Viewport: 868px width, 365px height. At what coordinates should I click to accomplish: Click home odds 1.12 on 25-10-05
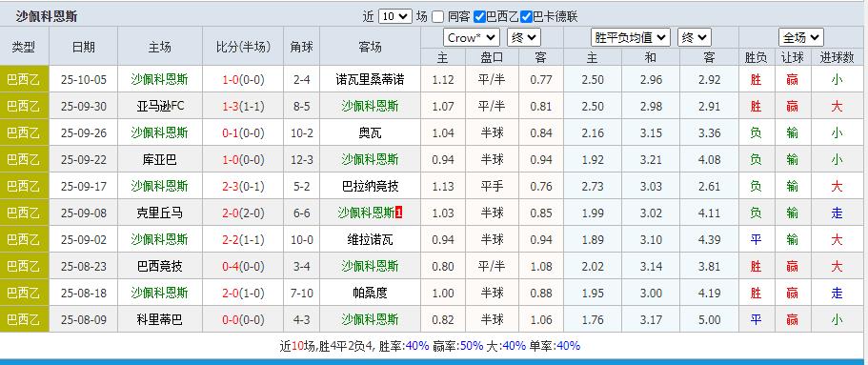[443, 80]
